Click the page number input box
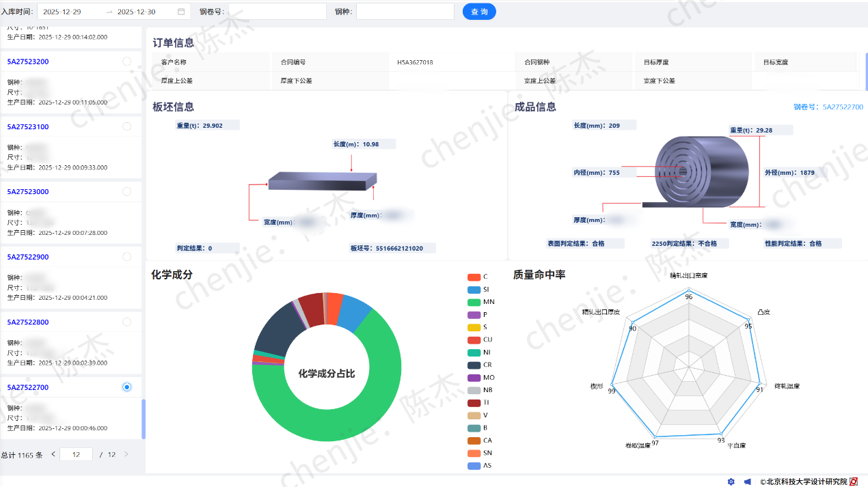This screenshot has height=487, width=868. tap(76, 454)
